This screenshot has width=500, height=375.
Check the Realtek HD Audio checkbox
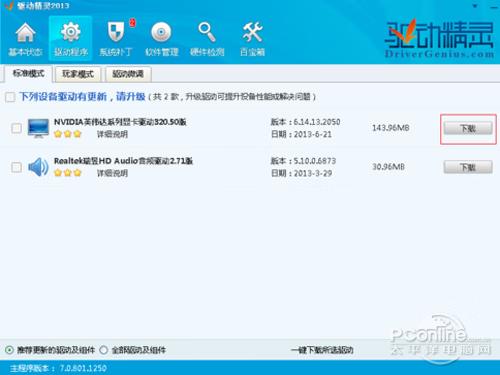(16, 167)
